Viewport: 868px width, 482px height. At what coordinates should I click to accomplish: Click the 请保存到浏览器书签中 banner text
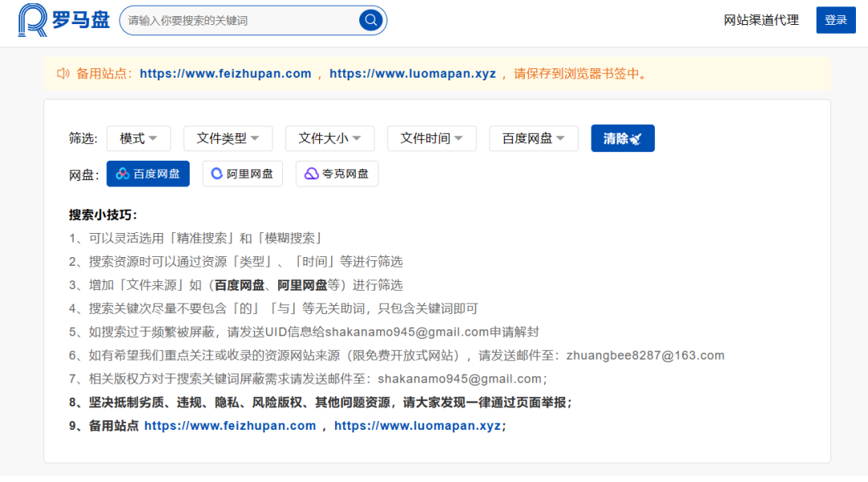pos(579,74)
